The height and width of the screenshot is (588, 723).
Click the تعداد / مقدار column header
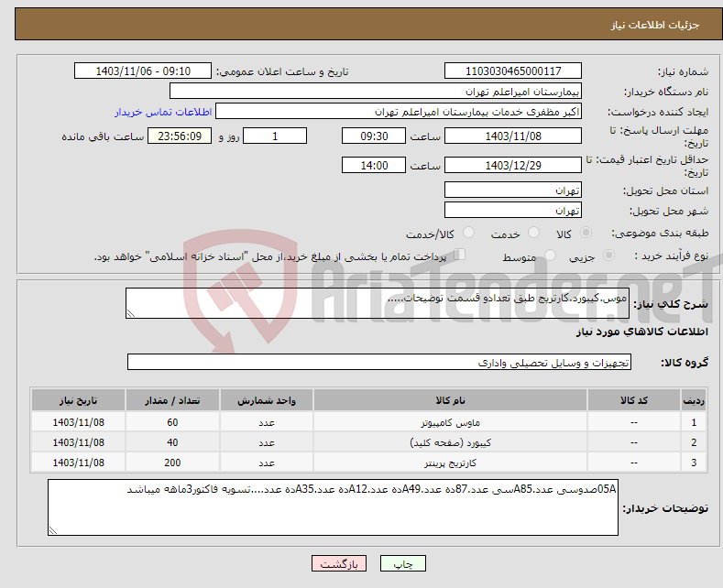172,400
